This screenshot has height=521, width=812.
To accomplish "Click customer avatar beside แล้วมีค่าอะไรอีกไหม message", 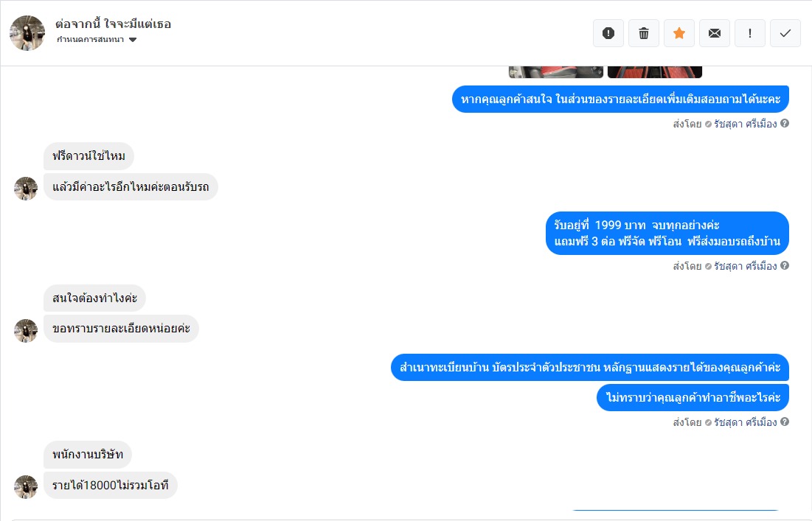I will (25, 189).
